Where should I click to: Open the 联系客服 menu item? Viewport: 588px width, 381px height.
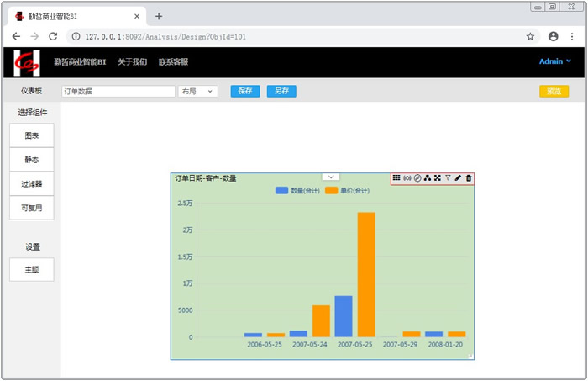173,61
